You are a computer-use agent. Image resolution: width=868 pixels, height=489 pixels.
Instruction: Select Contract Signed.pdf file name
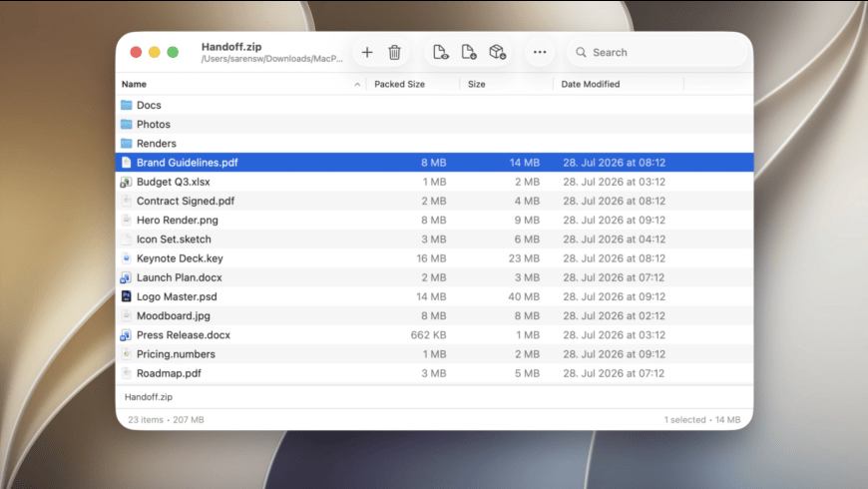pos(186,201)
